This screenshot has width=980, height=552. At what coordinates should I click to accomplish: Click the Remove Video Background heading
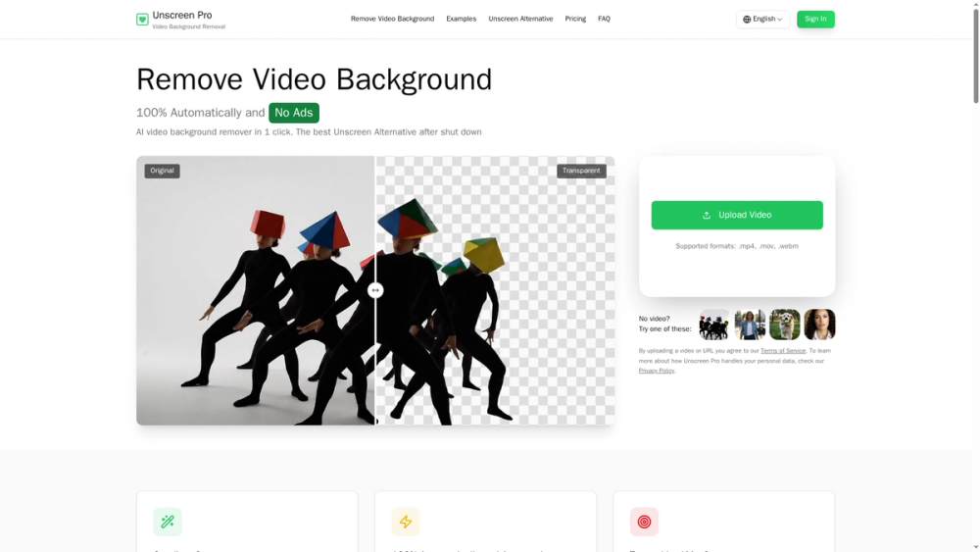pos(315,79)
